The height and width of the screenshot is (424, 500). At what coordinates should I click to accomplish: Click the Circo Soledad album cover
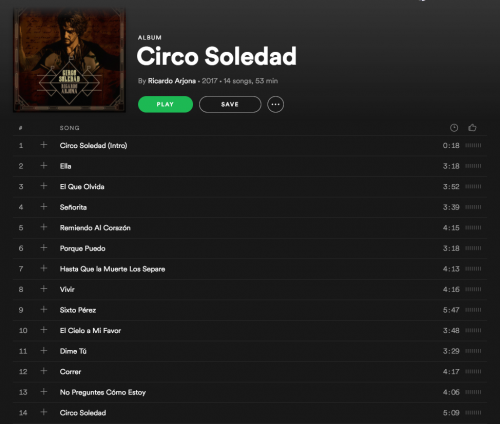coord(69,60)
